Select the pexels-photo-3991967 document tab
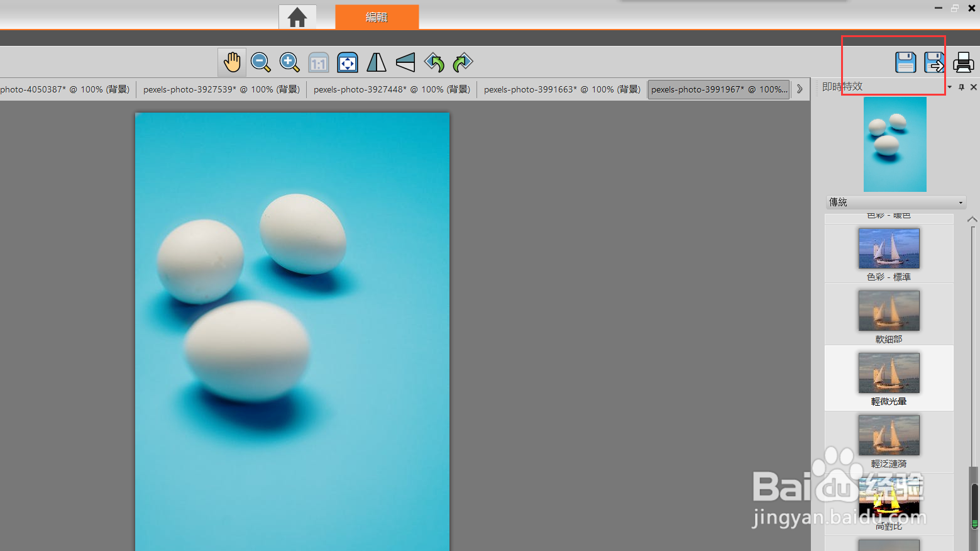980x551 pixels. (719, 89)
